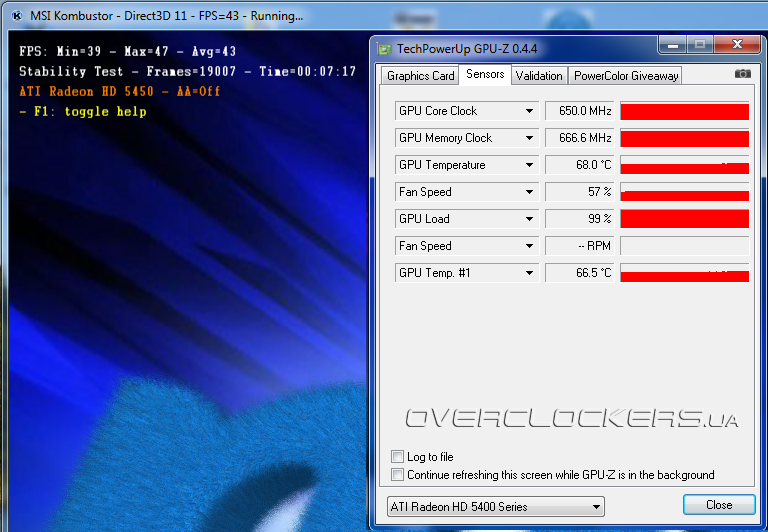Screen dimensions: 768x532
Task: Click the 68.0 °C temperature value
Action: 579,165
